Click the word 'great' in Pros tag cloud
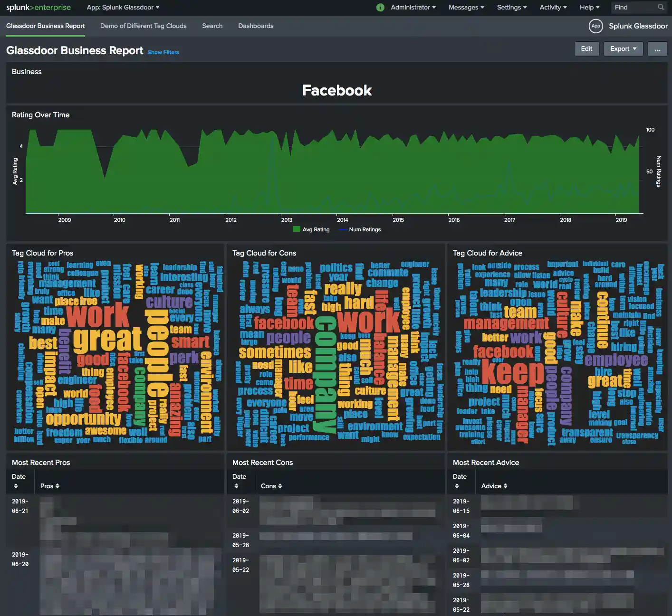672x616 pixels. tap(107, 339)
